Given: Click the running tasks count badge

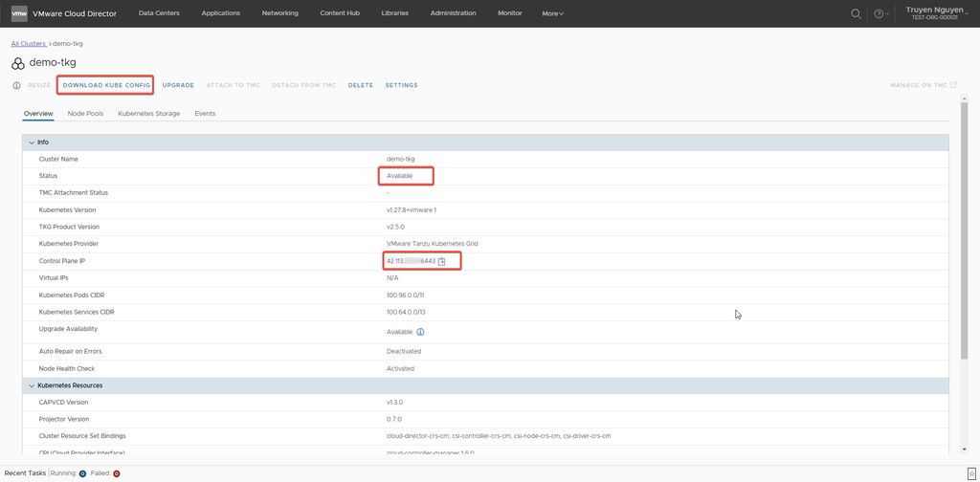Looking at the screenshot, I should pyautogui.click(x=82, y=473).
